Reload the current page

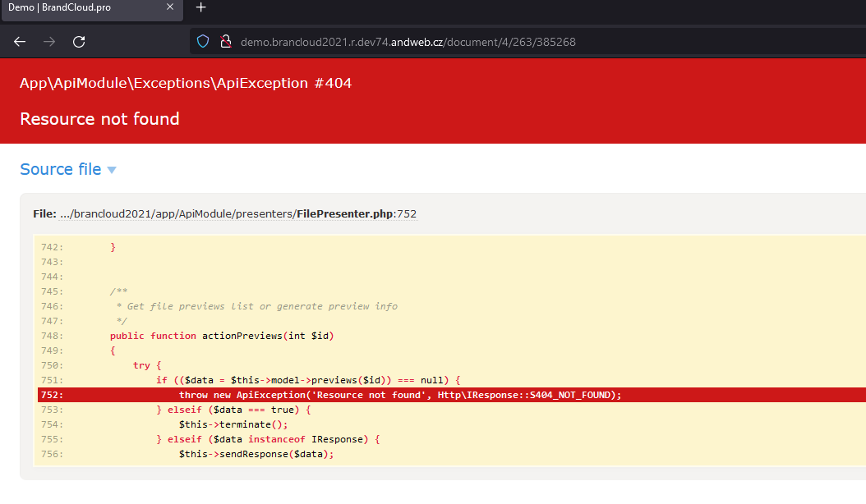coord(79,42)
